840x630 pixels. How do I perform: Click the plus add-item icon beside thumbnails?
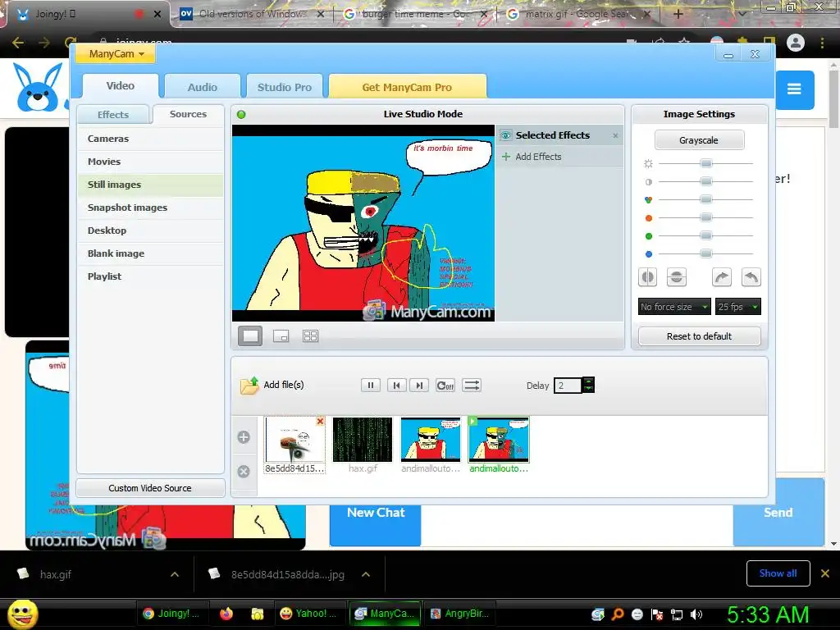[244, 437]
